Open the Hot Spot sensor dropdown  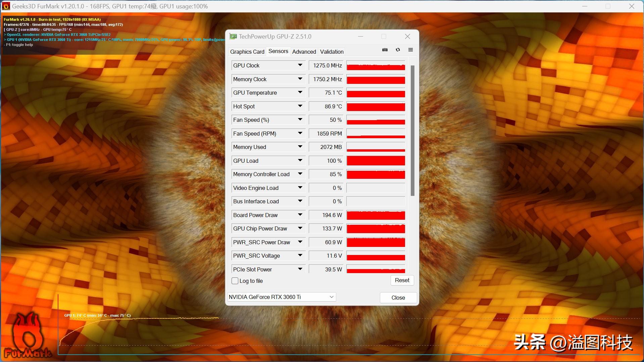coord(300,106)
